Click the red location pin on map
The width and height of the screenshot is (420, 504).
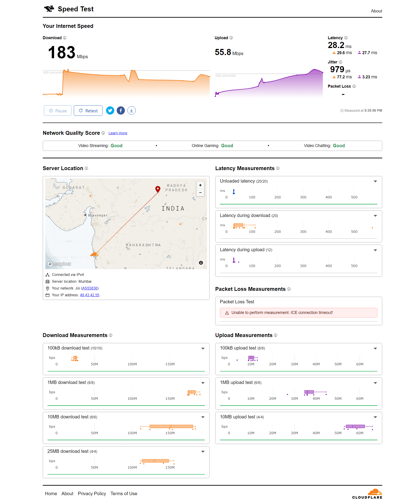(158, 189)
